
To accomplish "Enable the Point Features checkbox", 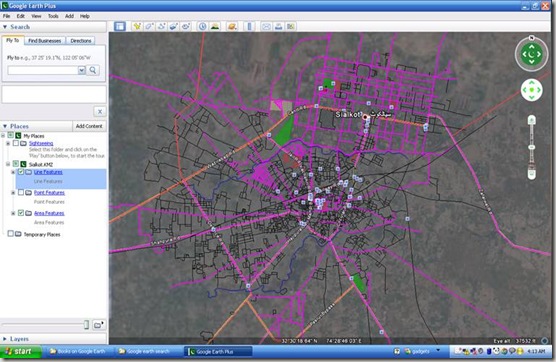I will coord(21,193).
